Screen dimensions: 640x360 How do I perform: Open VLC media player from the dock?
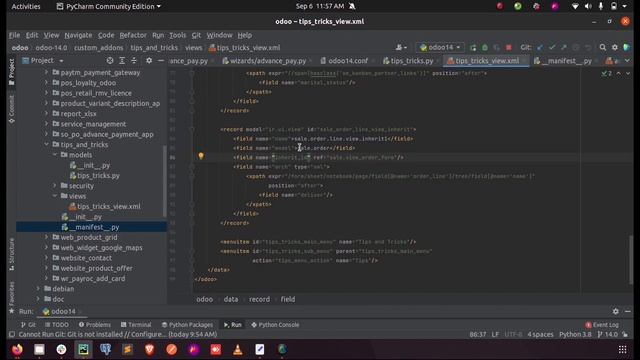point(238,349)
